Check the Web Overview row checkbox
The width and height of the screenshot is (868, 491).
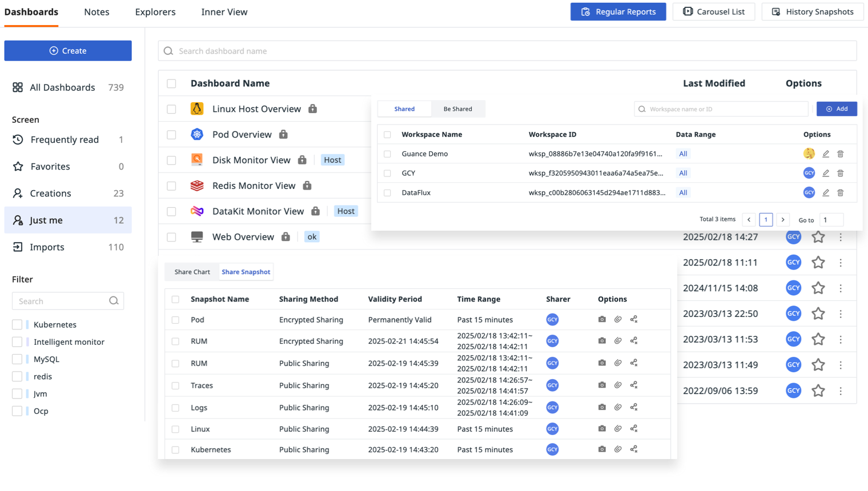click(x=171, y=237)
